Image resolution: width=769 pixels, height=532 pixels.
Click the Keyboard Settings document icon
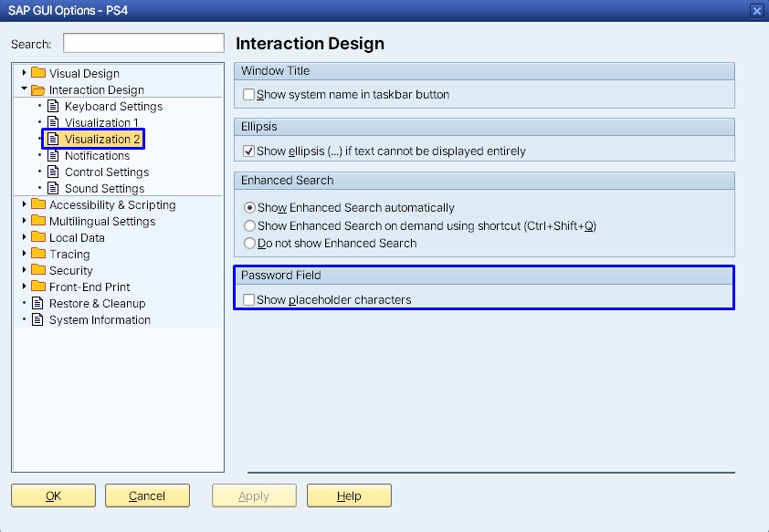coord(53,106)
